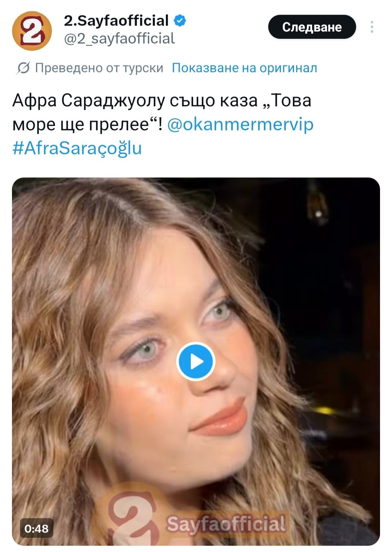The height and width of the screenshot is (552, 392).
Task: Click the Показване на оригинал link
Action: tap(244, 68)
